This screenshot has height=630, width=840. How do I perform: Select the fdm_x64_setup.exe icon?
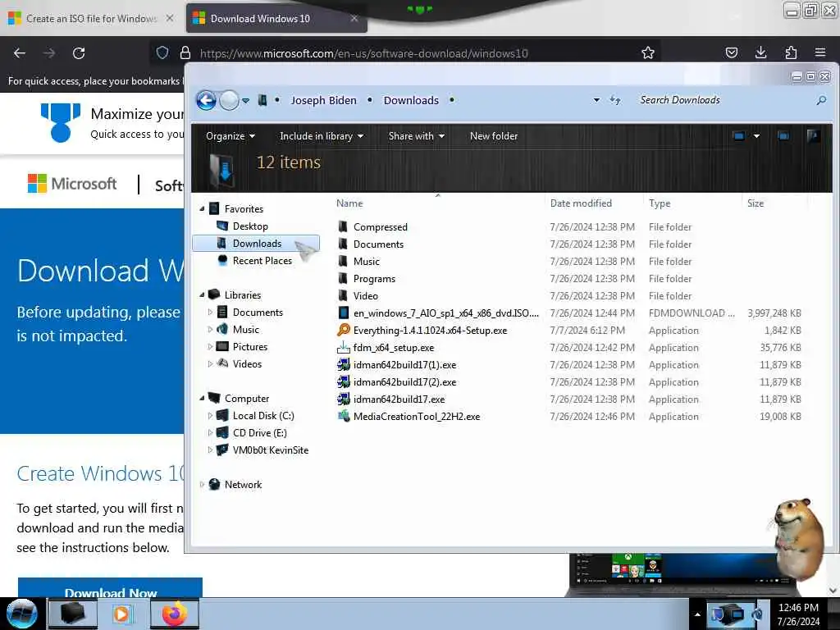coord(344,347)
